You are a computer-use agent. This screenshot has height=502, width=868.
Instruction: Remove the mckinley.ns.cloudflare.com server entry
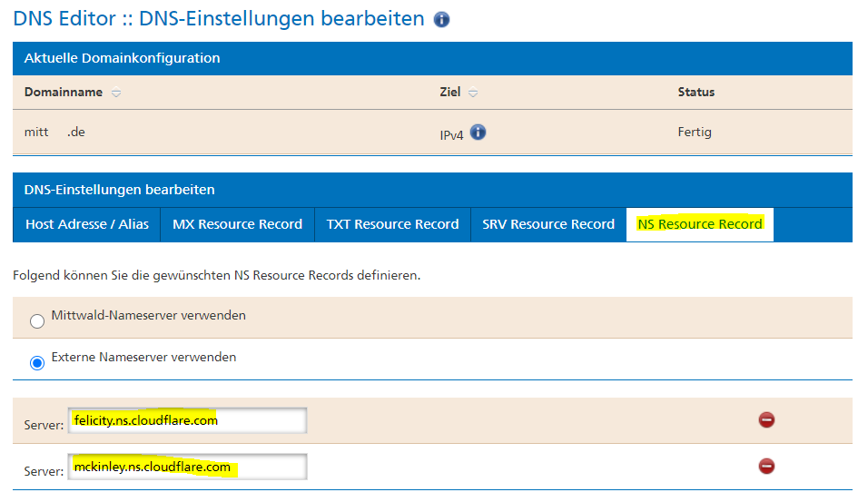(766, 466)
